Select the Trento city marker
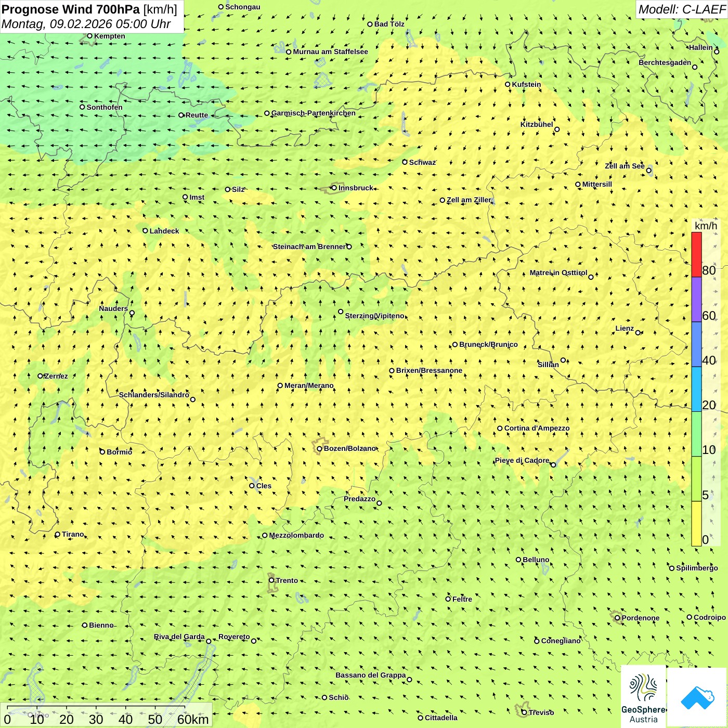728x728 pixels. 271,580
